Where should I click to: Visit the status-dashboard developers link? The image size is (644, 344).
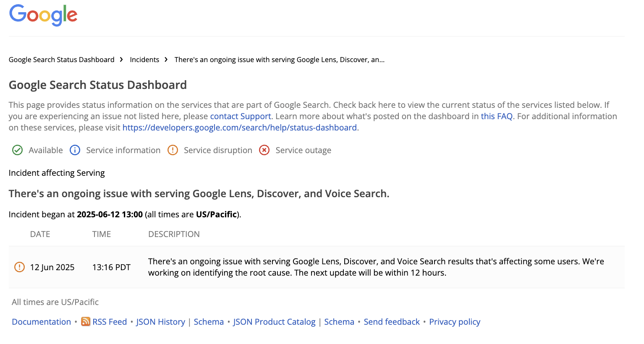click(239, 128)
